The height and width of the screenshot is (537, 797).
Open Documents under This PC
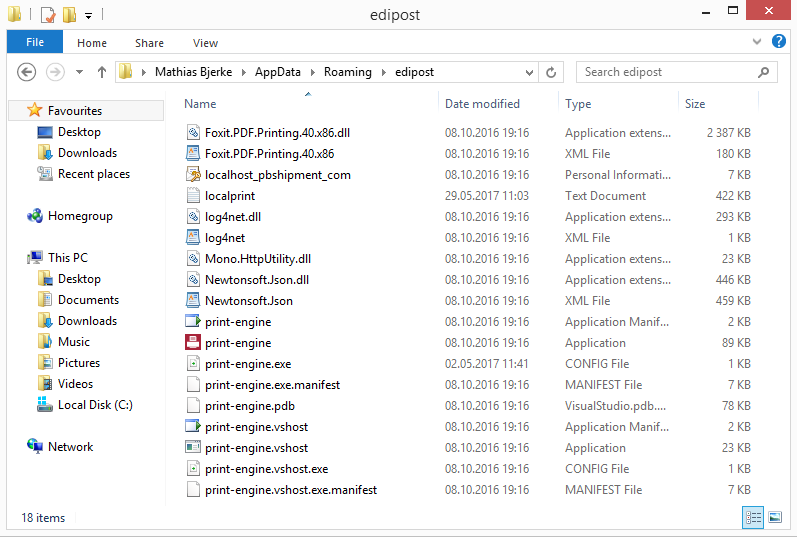click(88, 300)
